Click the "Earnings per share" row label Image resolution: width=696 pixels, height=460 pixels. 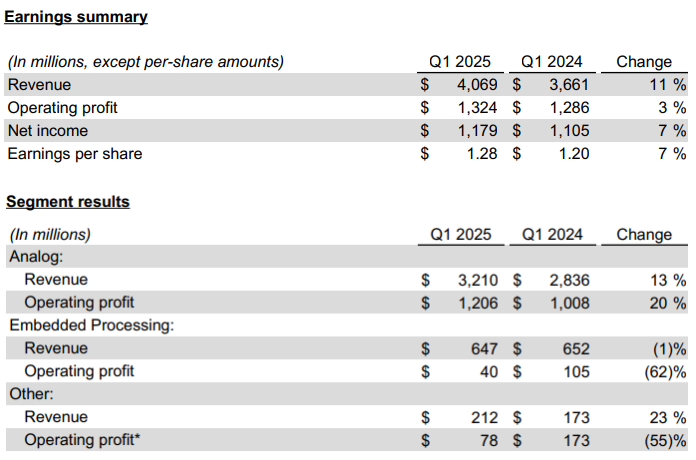pyautogui.click(x=75, y=154)
